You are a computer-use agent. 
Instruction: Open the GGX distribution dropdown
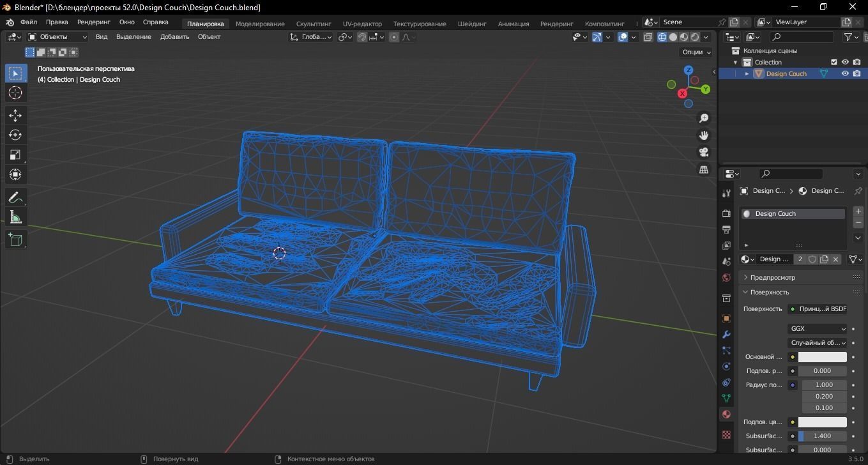817,328
